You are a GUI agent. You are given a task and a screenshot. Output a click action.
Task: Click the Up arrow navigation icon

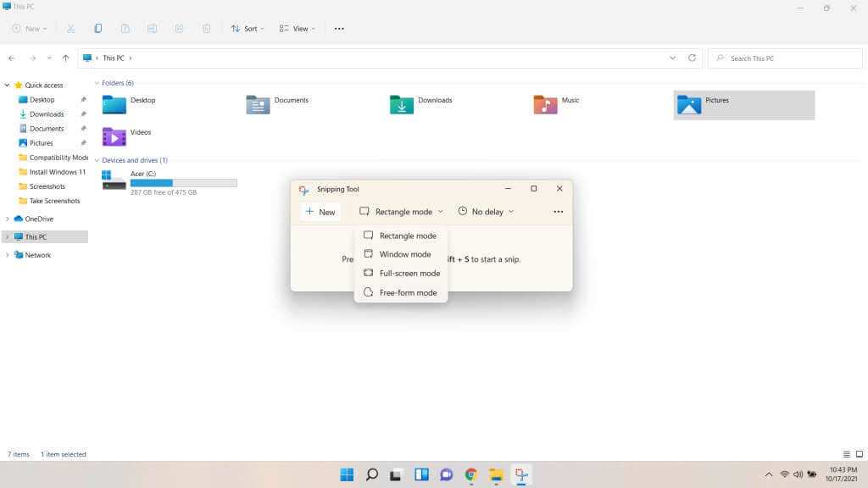tap(66, 58)
